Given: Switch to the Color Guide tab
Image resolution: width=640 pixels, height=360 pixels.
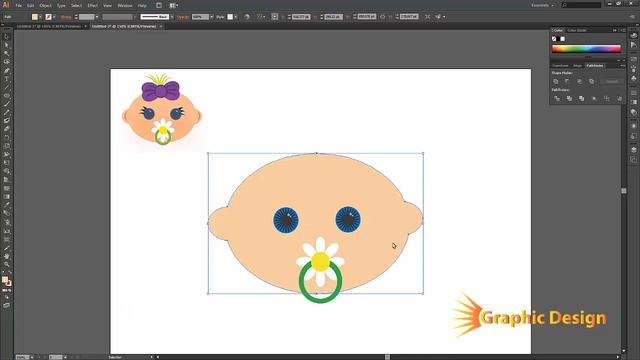Looking at the screenshot, I should 577,30.
